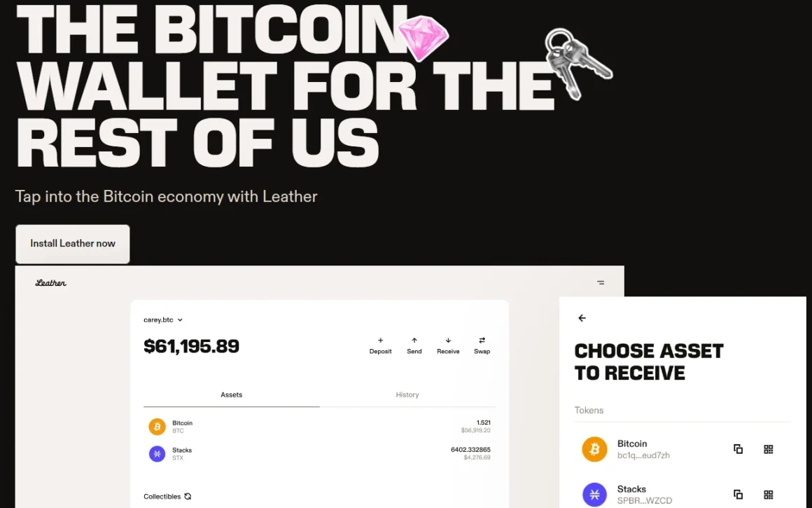Show QR code for Bitcoin address
The height and width of the screenshot is (508, 812).
(768, 449)
